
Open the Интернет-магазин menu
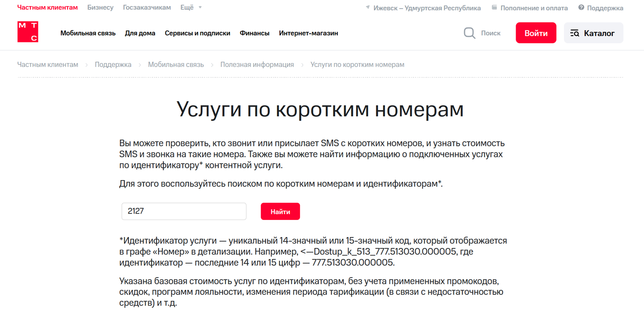click(x=308, y=33)
